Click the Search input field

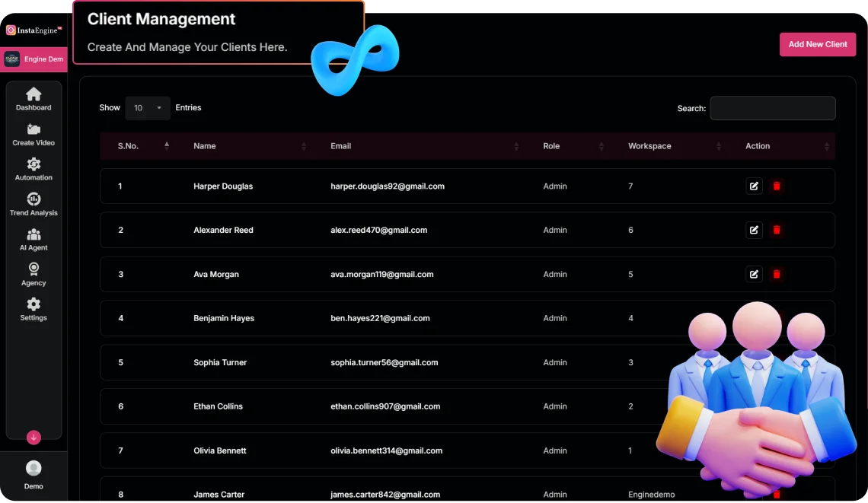(772, 108)
